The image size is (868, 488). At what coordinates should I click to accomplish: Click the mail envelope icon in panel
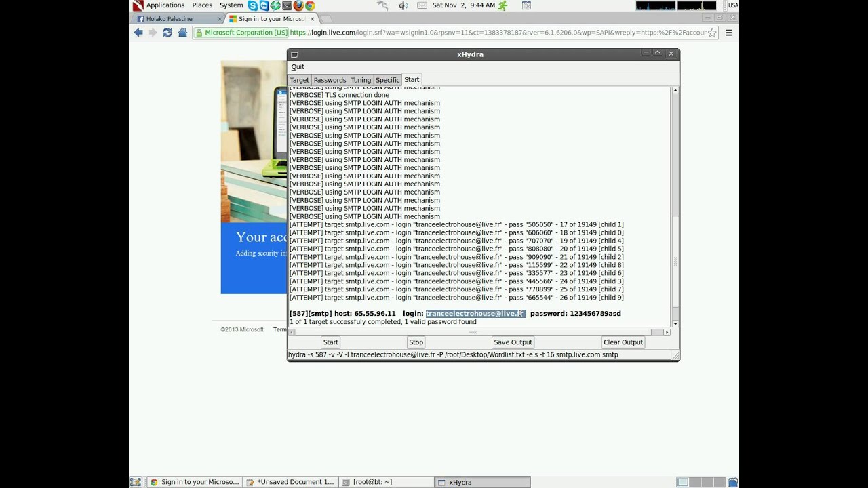[422, 5]
